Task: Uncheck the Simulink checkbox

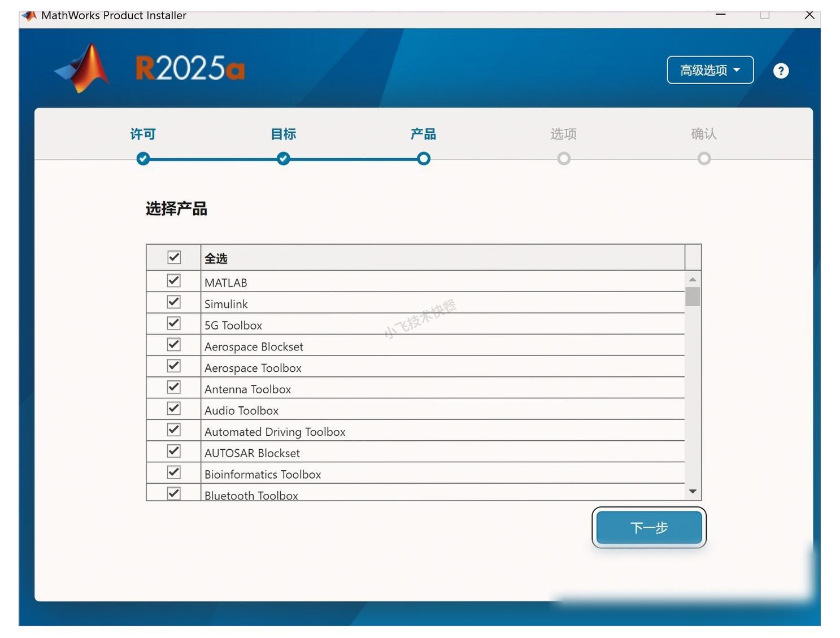Action: tap(174, 302)
